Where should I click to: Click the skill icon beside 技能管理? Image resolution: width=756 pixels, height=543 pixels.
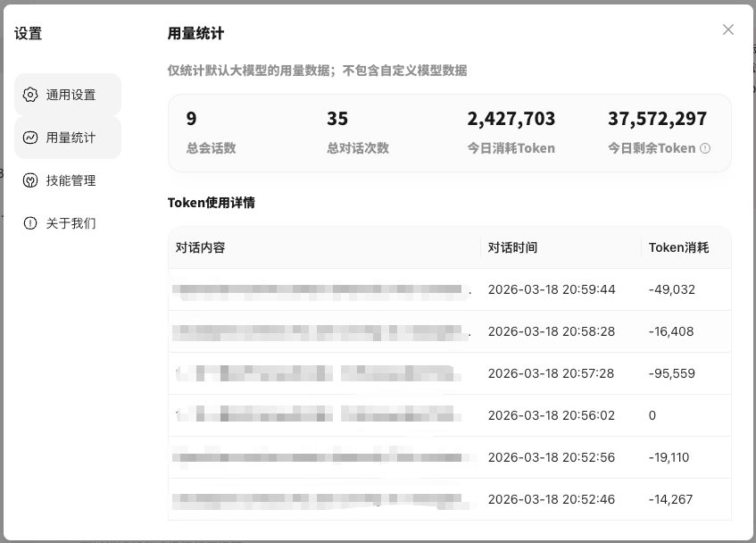pyautogui.click(x=29, y=180)
